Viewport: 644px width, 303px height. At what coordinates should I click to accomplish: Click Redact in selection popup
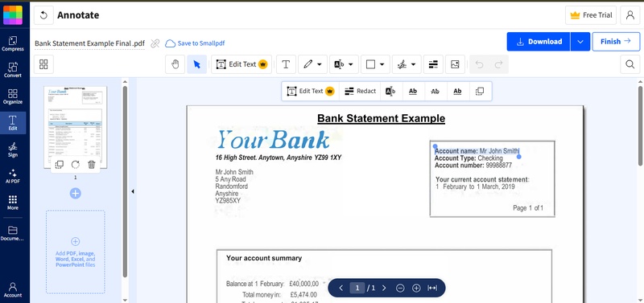(360, 91)
